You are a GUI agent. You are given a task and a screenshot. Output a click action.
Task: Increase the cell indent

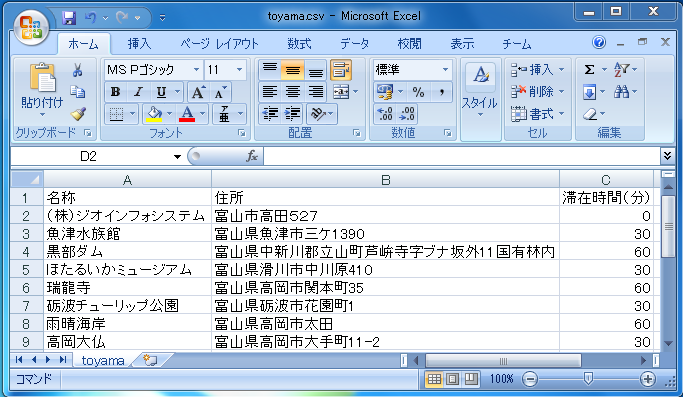(293, 114)
